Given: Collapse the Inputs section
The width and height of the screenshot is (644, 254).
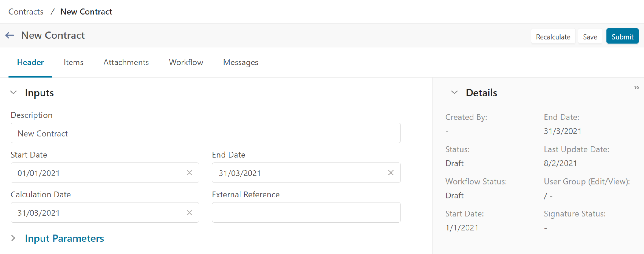Looking at the screenshot, I should [x=13, y=93].
